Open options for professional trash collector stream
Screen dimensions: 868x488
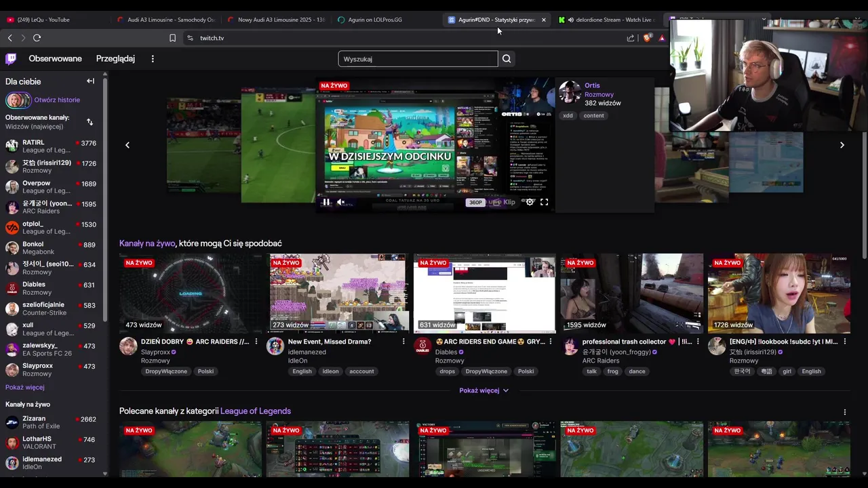(x=698, y=342)
